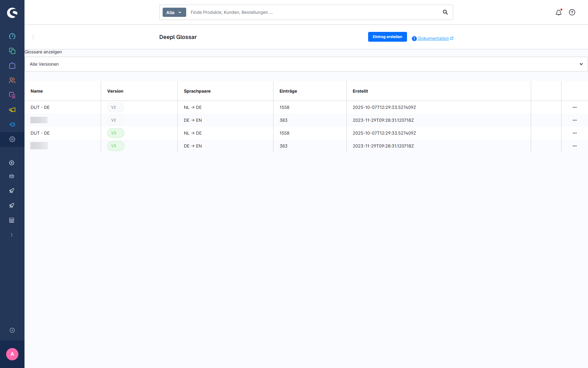Open the help question mark icon
588x368 pixels.
point(572,12)
